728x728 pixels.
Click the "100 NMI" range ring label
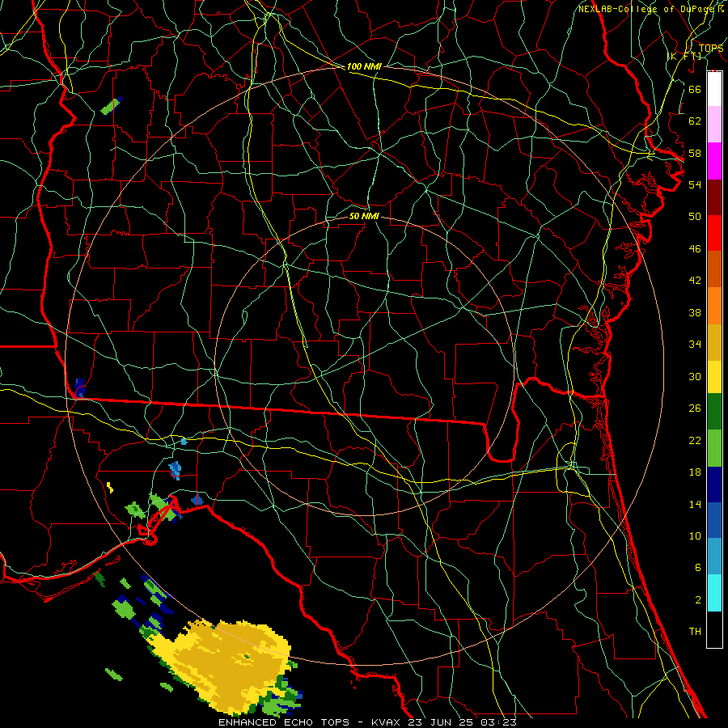click(x=364, y=66)
